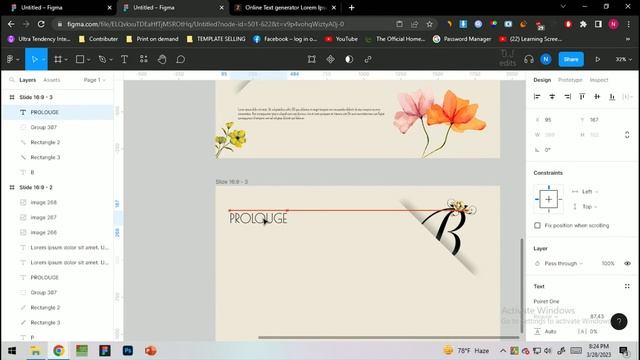Open text style options four-dot icon

[x=627, y=287]
